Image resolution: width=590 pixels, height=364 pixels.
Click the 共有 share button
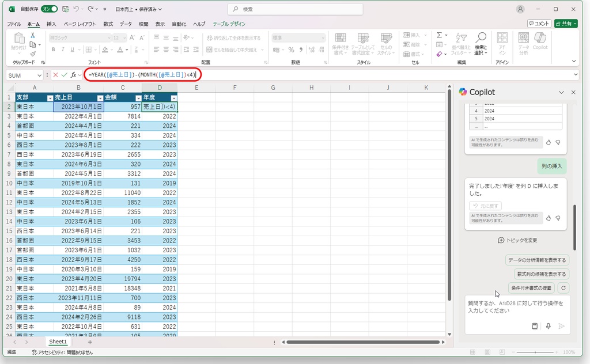coord(566,23)
